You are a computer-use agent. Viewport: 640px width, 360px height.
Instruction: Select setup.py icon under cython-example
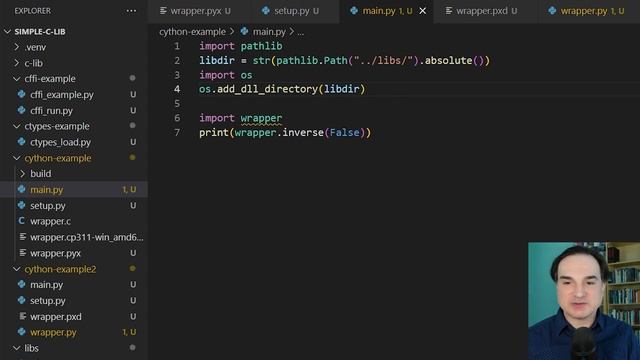(22, 205)
